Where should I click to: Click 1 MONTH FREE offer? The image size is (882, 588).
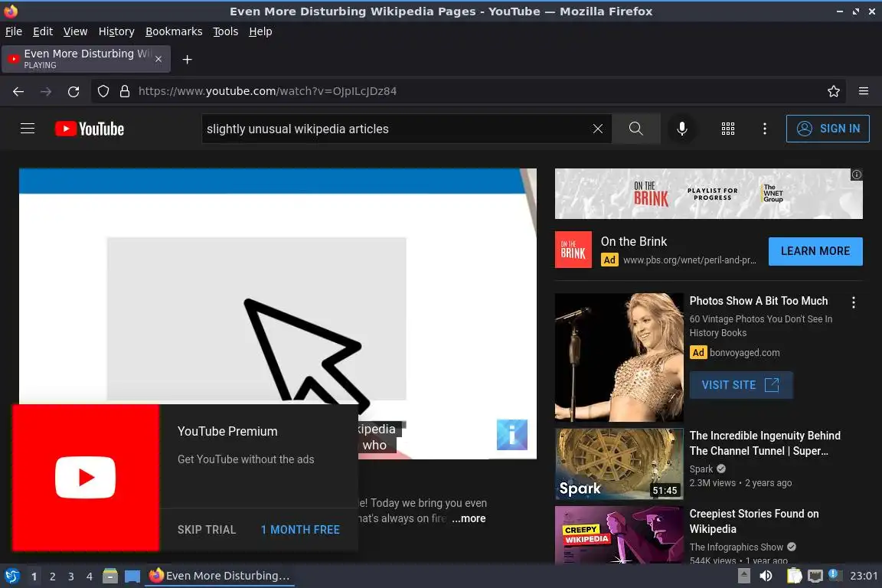click(300, 530)
